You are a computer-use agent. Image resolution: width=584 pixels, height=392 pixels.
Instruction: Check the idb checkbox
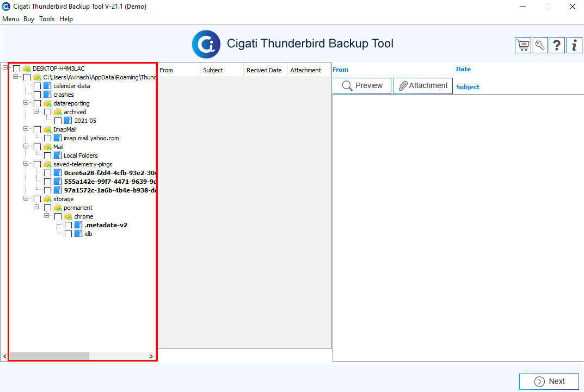[68, 234]
